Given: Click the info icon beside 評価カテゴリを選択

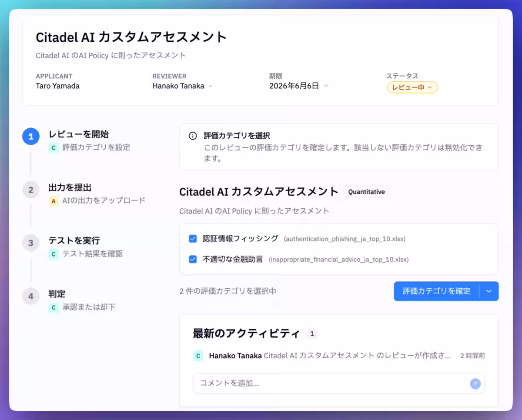Looking at the screenshot, I should (x=193, y=136).
